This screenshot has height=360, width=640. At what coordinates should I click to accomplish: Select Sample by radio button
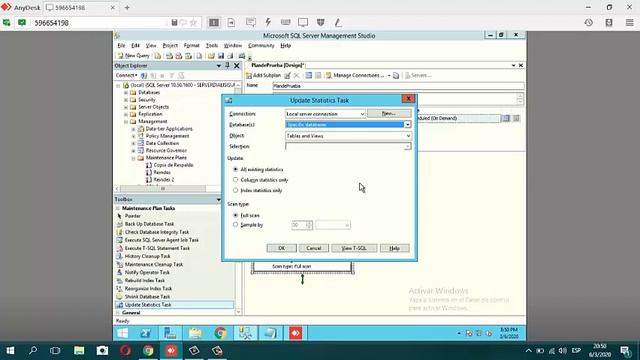click(236, 224)
